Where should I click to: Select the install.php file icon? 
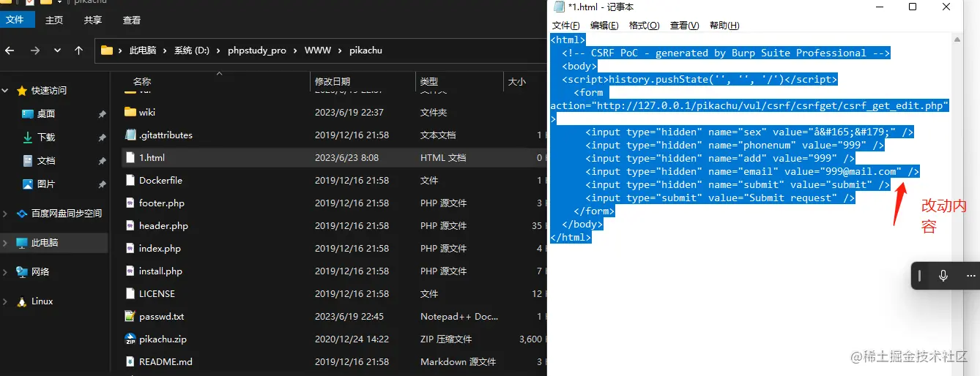click(130, 271)
